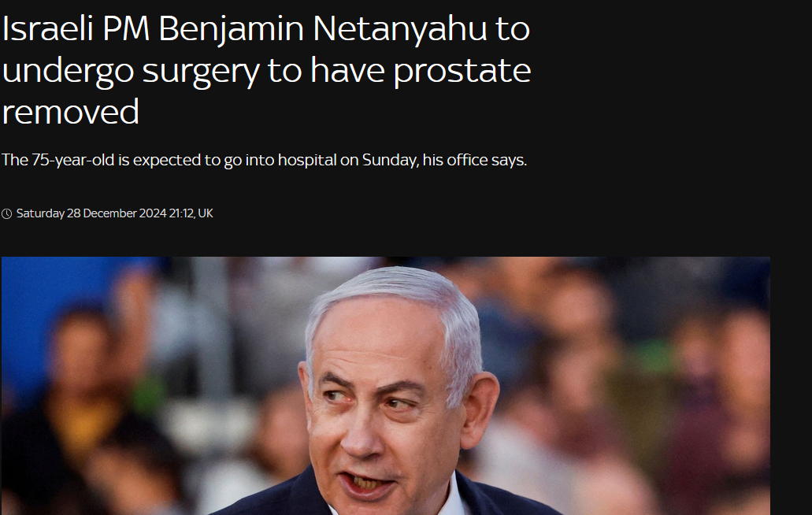
Task: Click "Israeli PM" at the headline start
Action: 76,29
